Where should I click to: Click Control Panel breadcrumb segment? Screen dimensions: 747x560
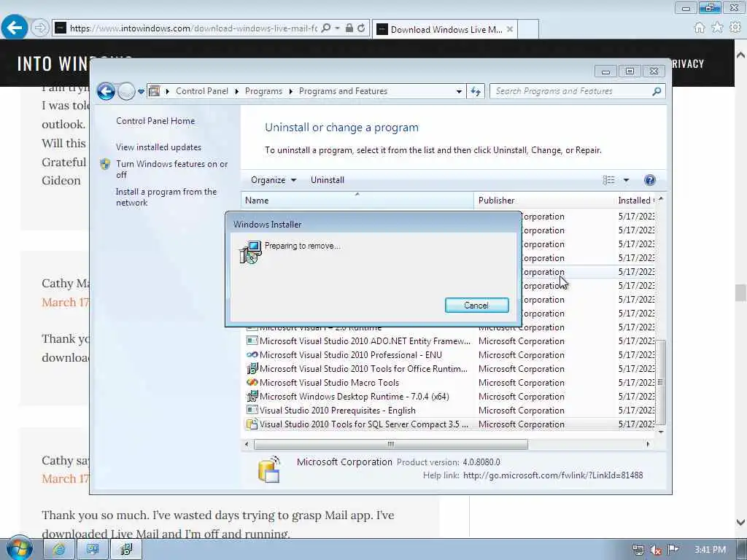[201, 91]
